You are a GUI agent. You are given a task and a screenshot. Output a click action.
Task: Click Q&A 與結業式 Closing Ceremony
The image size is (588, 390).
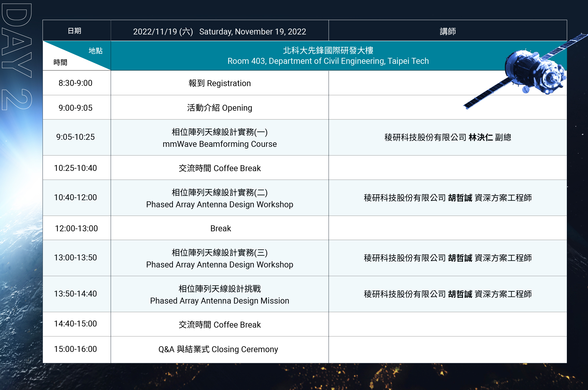218,349
